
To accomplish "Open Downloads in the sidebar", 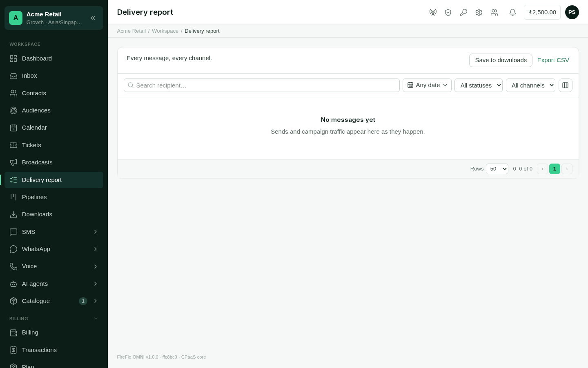I will [x=54, y=214].
